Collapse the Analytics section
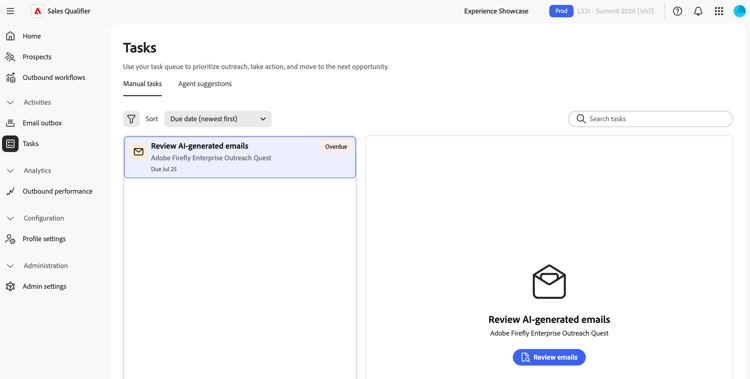Viewport: 750px width, 379px height. 10,171
